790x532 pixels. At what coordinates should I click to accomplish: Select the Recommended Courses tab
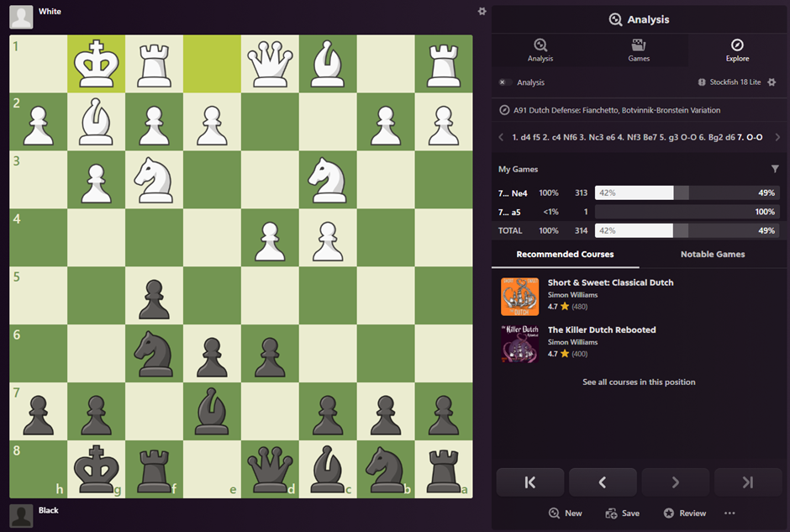pyautogui.click(x=565, y=255)
